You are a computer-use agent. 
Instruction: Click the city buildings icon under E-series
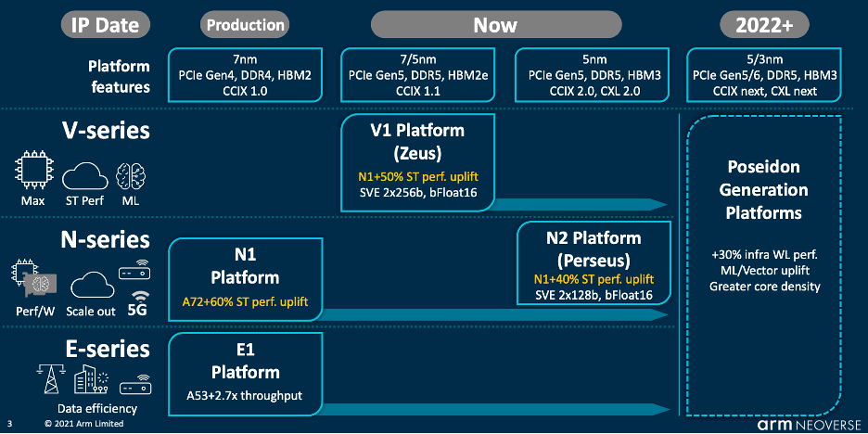coord(91,377)
